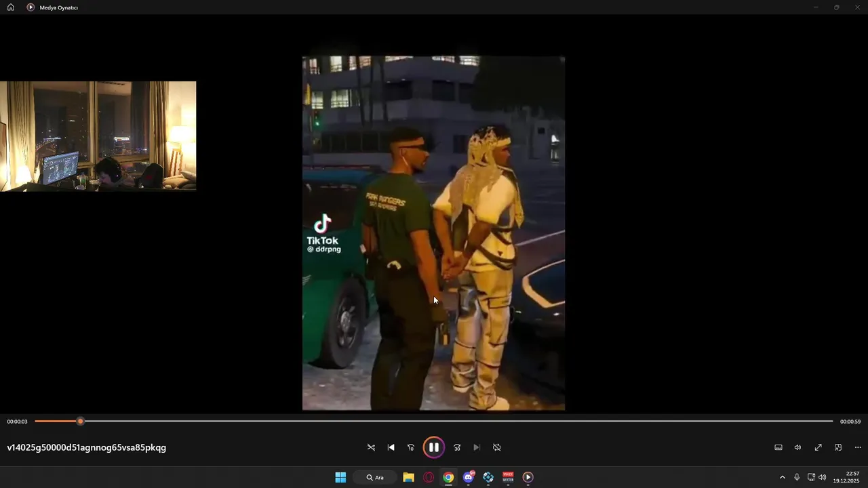
Task: Skip forward 30 seconds
Action: tap(457, 447)
